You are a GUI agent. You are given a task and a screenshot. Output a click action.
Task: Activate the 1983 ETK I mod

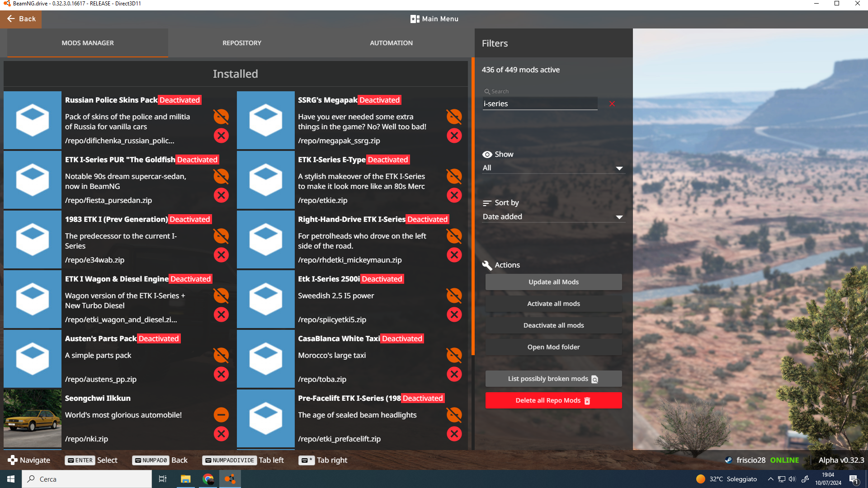click(x=221, y=236)
